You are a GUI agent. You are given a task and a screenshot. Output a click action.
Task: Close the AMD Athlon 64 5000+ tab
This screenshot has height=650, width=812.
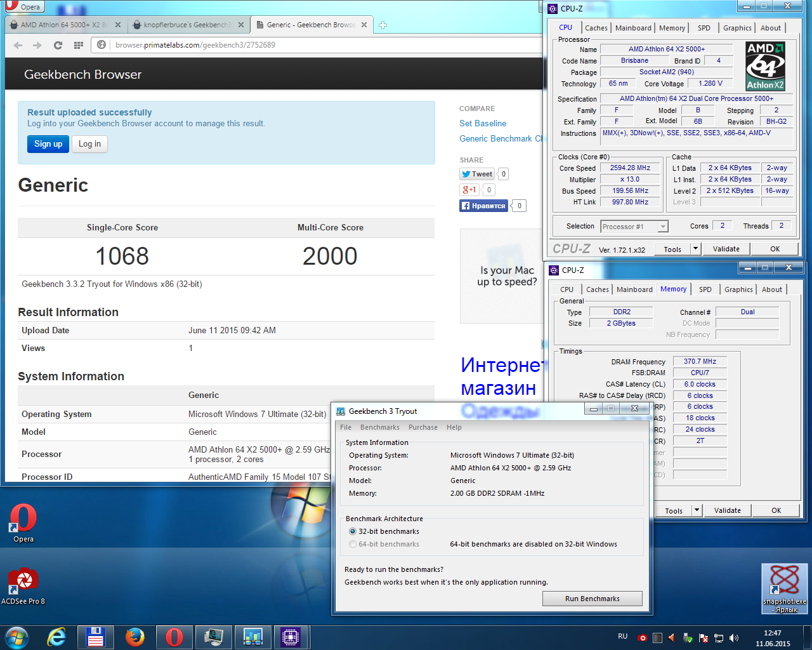coord(117,25)
